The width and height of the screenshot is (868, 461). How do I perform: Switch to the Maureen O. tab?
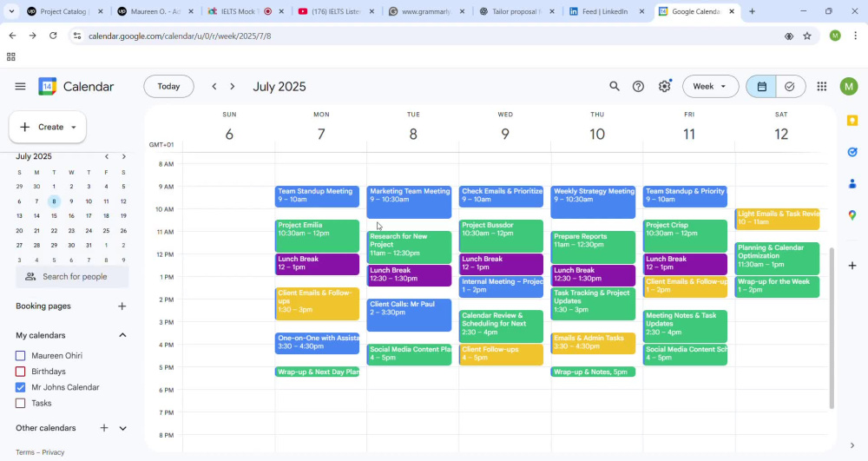pos(155,11)
